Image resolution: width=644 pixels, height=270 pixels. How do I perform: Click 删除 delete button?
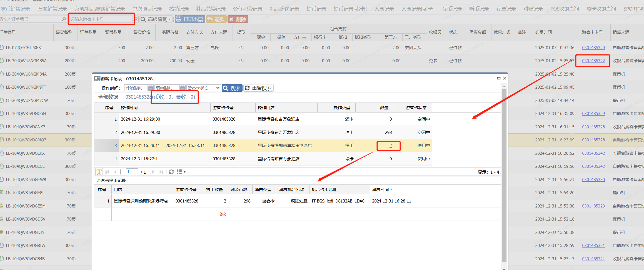pyautogui.click(x=238, y=19)
